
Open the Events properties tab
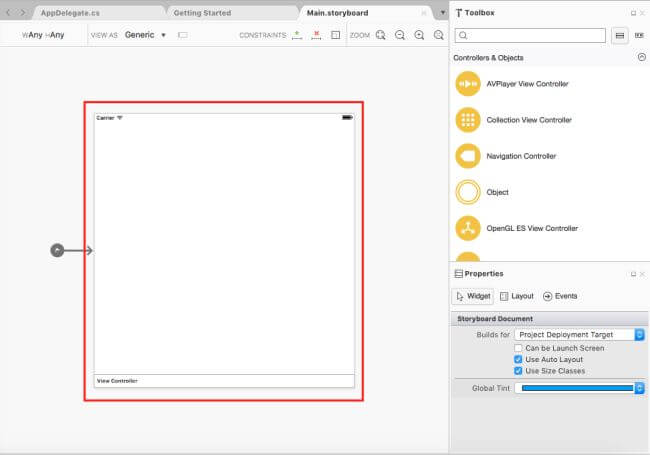pos(560,296)
